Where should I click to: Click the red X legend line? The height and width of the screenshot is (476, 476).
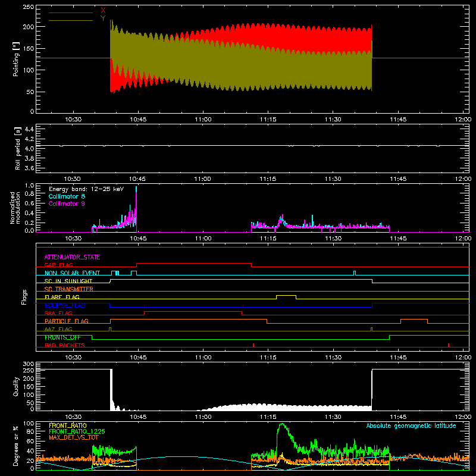coord(70,12)
